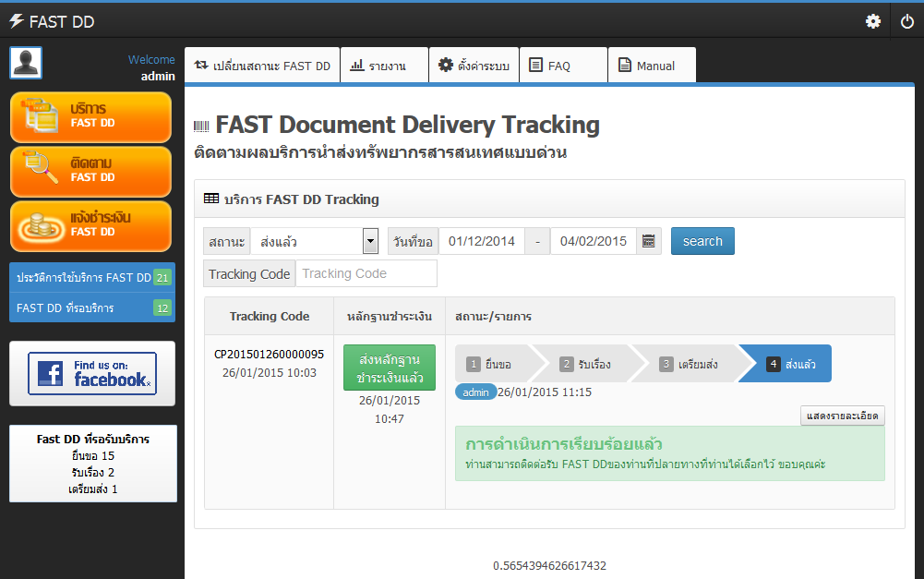The image size is (924, 579).
Task: Click the แสดงรายละเอียด details button
Action: [842, 416]
